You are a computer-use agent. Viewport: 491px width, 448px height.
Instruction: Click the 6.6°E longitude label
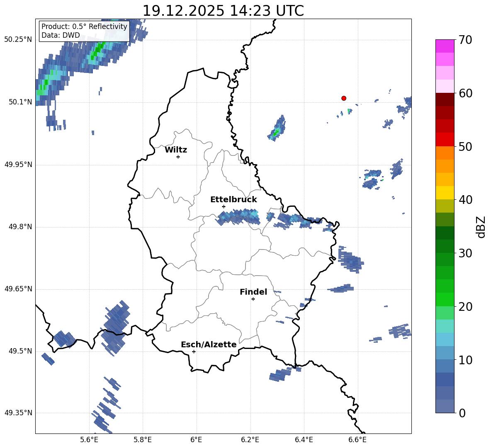tap(357, 440)
